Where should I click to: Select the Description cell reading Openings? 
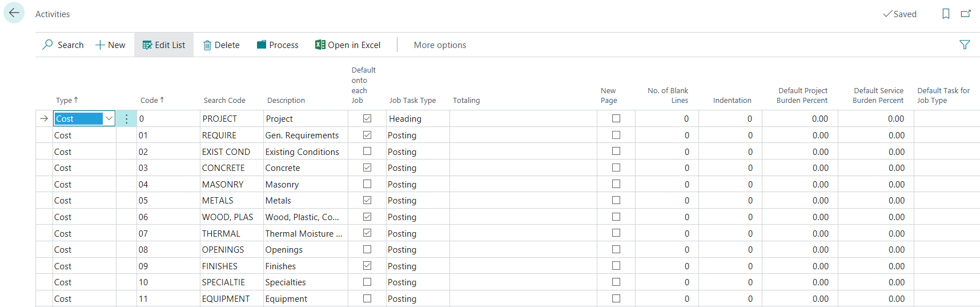[284, 250]
